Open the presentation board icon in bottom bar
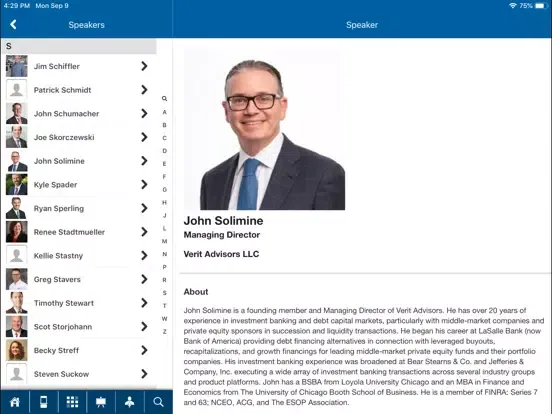This screenshot has height=414, width=552. pos(101,402)
